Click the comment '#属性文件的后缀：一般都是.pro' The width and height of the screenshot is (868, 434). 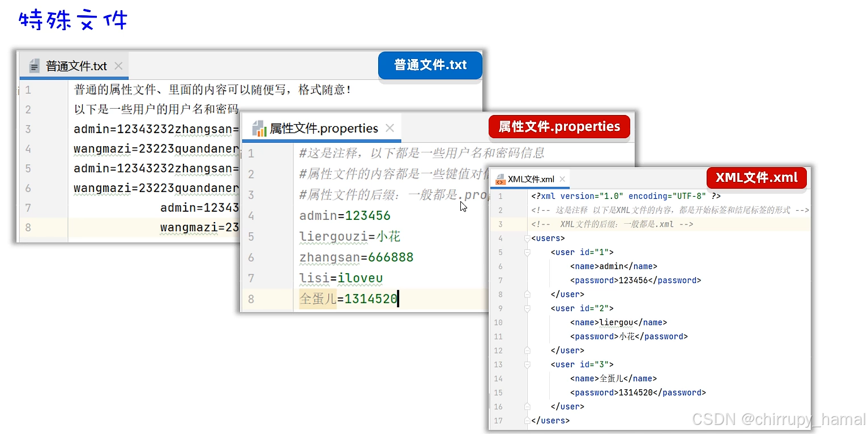(x=394, y=195)
